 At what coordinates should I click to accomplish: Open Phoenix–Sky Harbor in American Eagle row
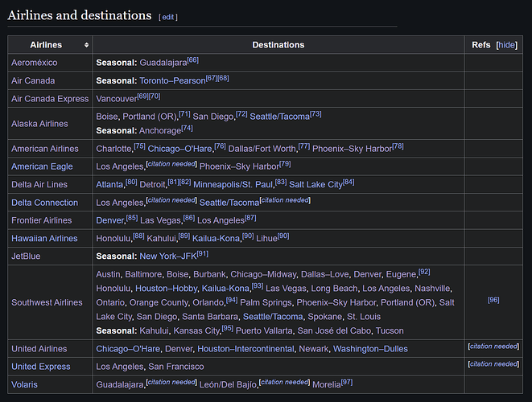click(239, 166)
